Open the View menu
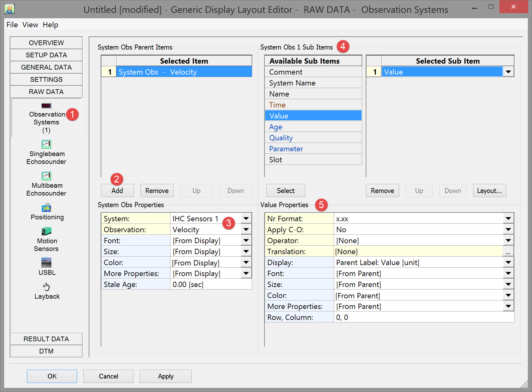Image resolution: width=532 pixels, height=392 pixels. tap(30, 25)
